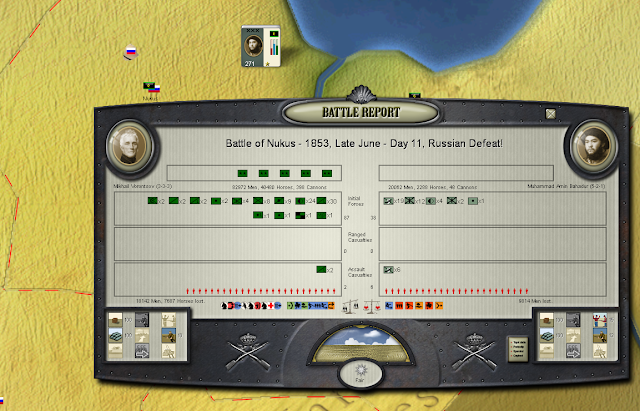Click the Khivan x6 icon in Assault Casualties
640x411 pixels.
(x=389, y=270)
